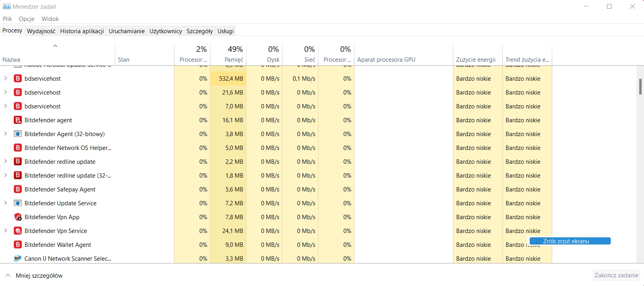Click the vertical scrollbar thumb

640,87
